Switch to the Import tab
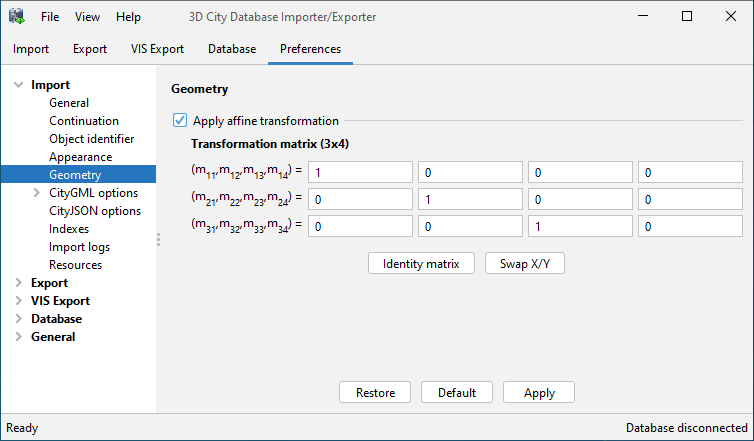 (31, 49)
